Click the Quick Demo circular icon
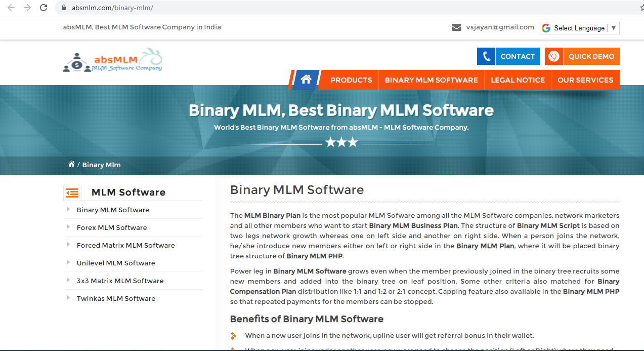 click(x=553, y=56)
